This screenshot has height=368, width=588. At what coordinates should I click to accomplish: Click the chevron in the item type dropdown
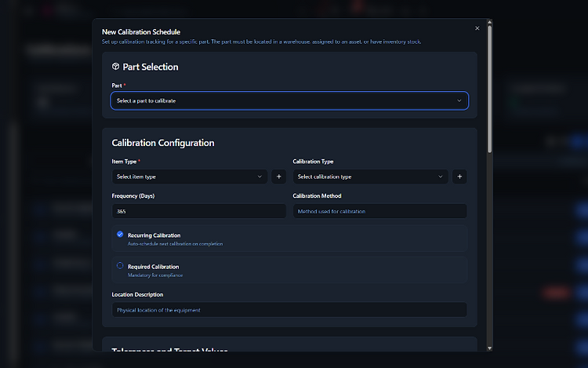pos(260,177)
